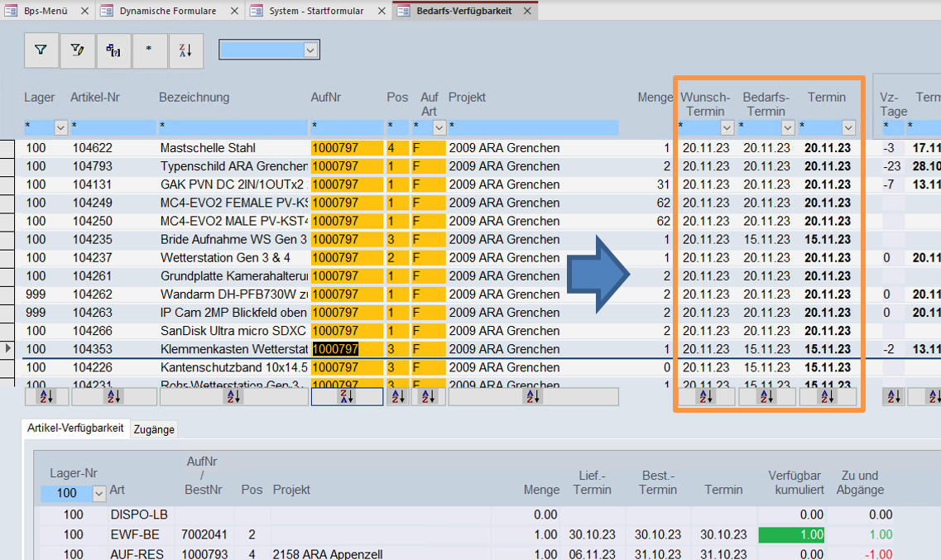
Task: Close the Bedarfs-Verfügbarkeit tab
Action: 527,11
